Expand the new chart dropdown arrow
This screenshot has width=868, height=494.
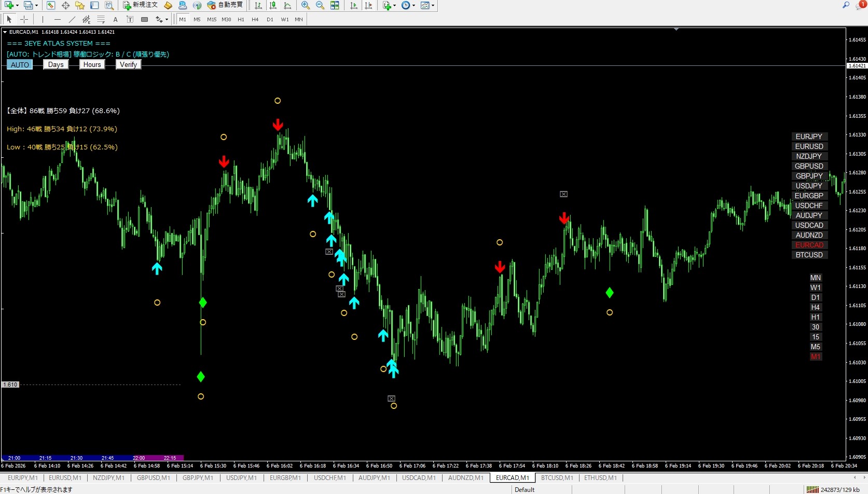17,5
